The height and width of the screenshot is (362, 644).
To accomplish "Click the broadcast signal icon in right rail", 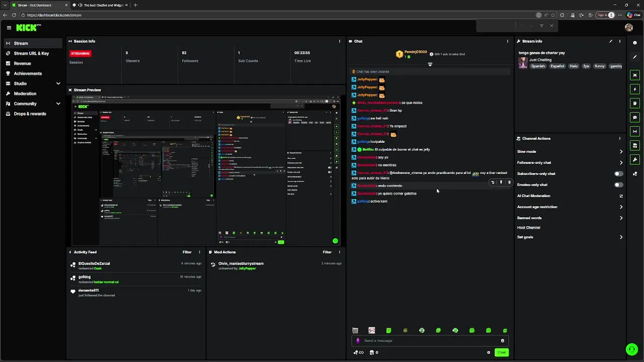I will (635, 131).
